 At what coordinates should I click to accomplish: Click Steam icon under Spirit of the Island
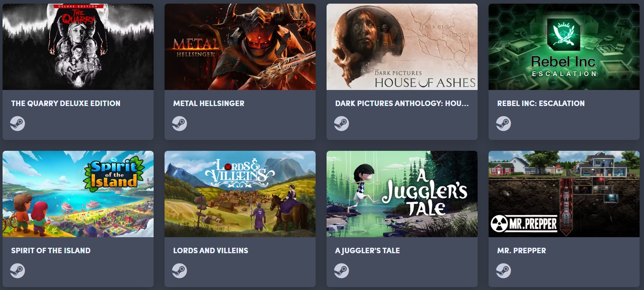(18, 271)
